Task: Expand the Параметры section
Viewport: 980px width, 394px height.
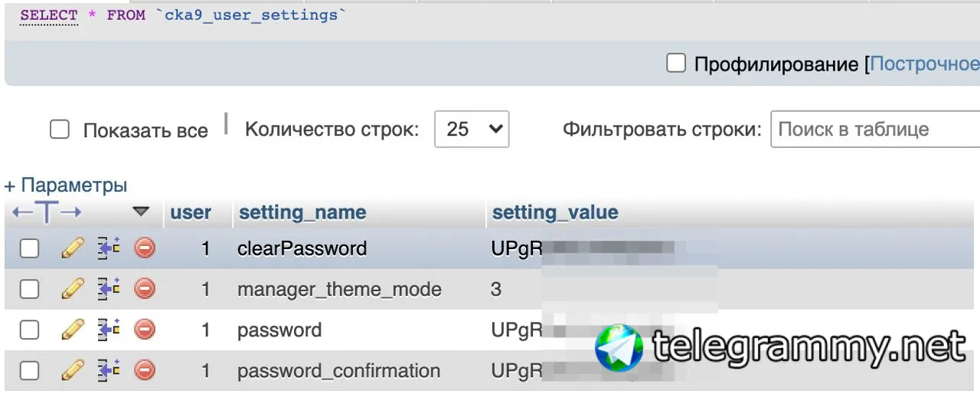Action: [x=66, y=185]
